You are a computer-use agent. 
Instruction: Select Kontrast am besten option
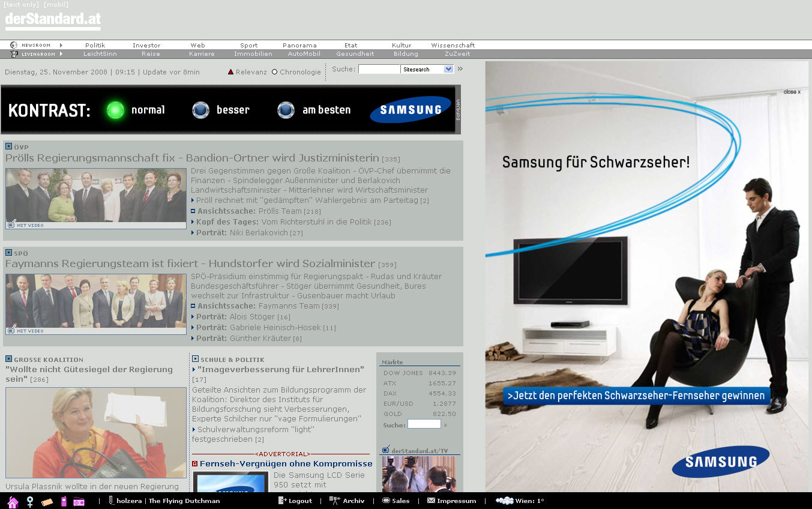click(286, 110)
